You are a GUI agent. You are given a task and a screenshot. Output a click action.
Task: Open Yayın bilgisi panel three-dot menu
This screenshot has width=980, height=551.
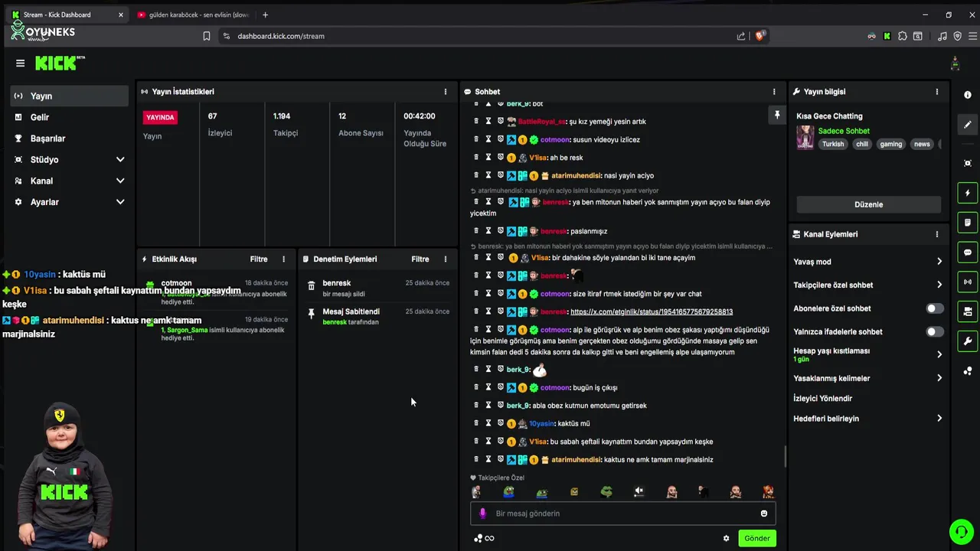pyautogui.click(x=937, y=92)
